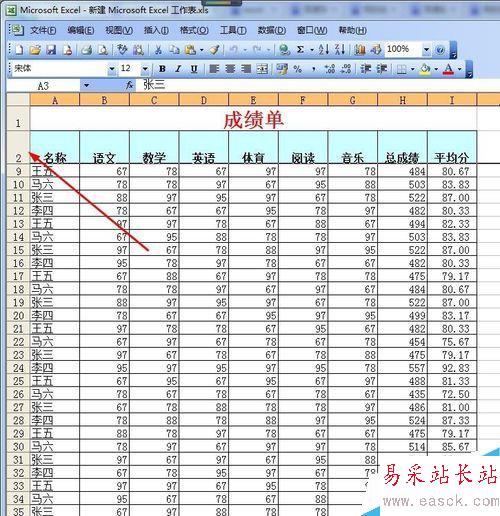Click the Increase Indent icon
500x516 pixels.
[382, 69]
